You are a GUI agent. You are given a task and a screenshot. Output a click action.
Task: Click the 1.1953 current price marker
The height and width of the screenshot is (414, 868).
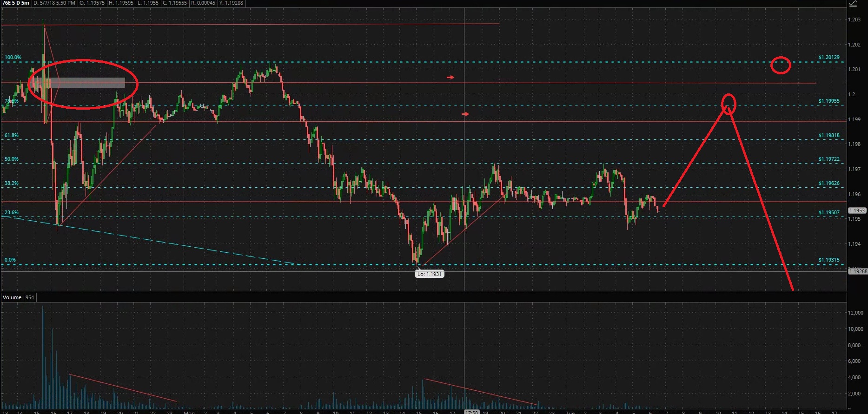click(857, 210)
